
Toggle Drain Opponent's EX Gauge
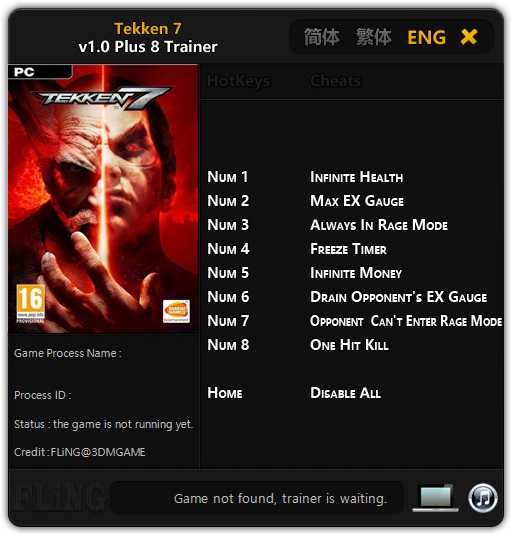[398, 297]
